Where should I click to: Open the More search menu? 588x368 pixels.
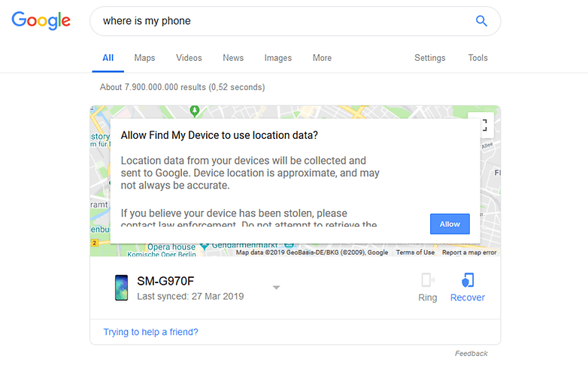322,58
